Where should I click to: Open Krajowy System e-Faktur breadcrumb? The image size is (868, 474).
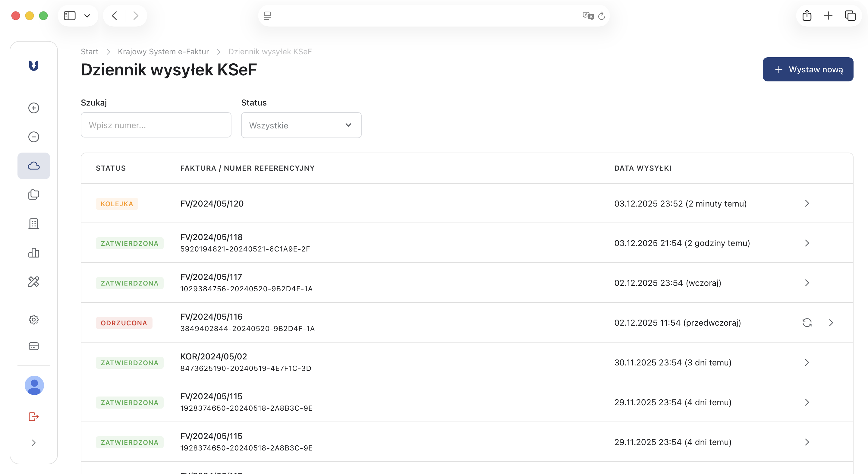coord(163,52)
